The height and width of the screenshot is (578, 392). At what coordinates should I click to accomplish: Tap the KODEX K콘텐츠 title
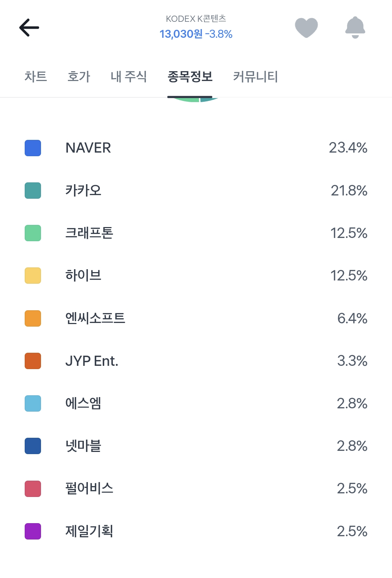(x=196, y=19)
